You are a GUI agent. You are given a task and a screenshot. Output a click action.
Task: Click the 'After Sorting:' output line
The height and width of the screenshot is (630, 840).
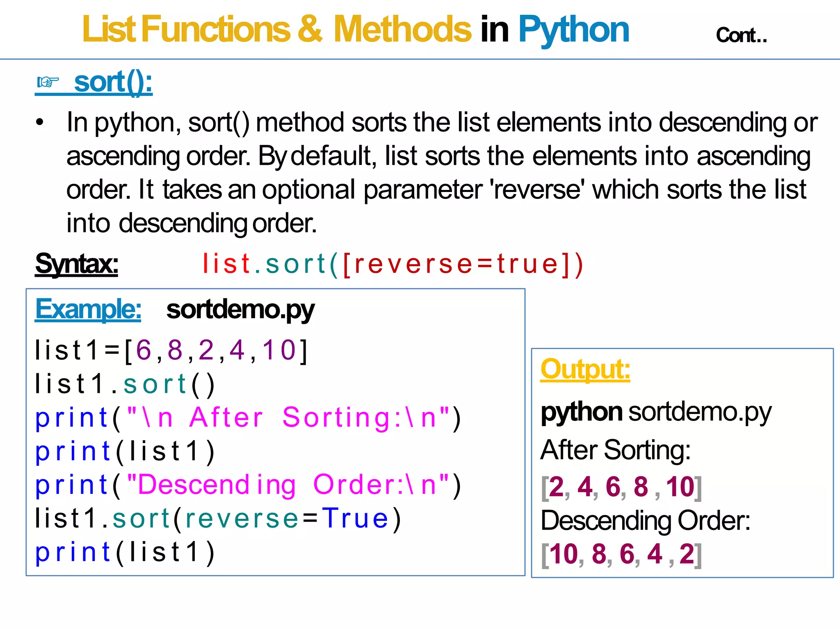pyautogui.click(x=616, y=450)
